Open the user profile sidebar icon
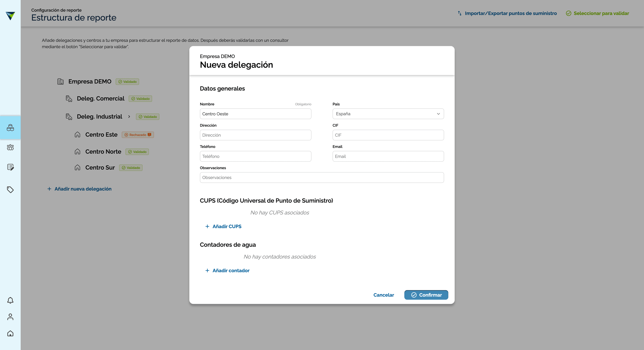644x350 pixels. coord(10,317)
